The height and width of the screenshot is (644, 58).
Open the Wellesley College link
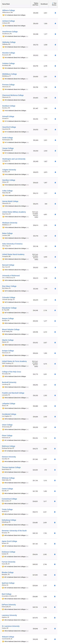pyautogui.click(x=9, y=42)
